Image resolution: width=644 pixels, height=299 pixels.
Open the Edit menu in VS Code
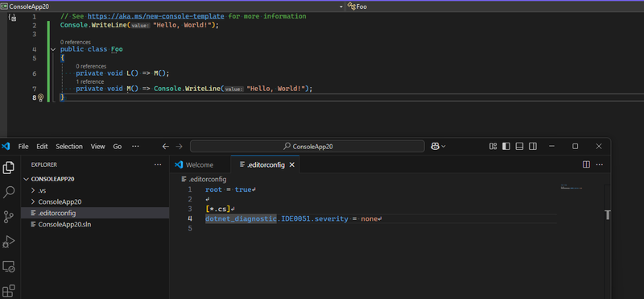pos(42,147)
